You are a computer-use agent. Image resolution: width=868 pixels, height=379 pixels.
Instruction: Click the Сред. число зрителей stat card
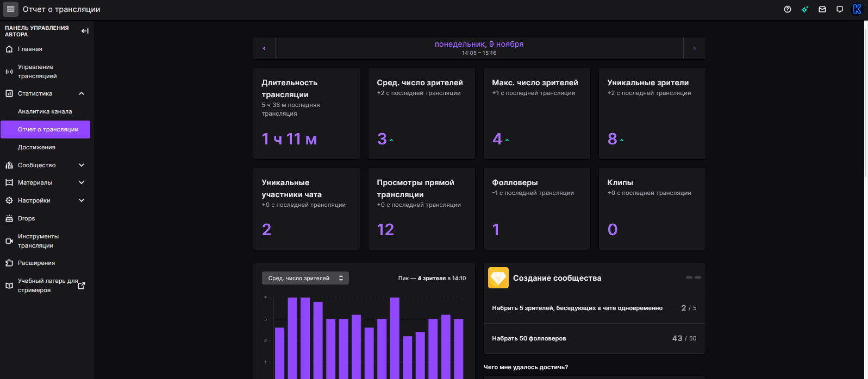[422, 113]
